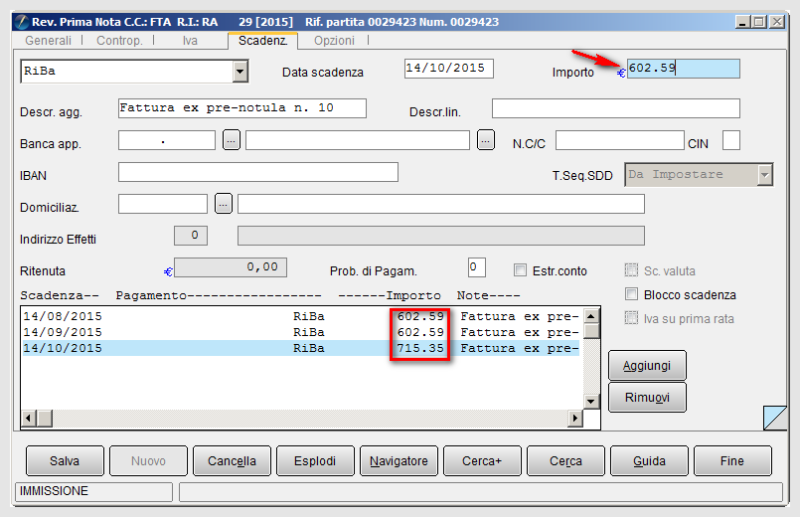Switch to the Controp. tab

(x=119, y=40)
